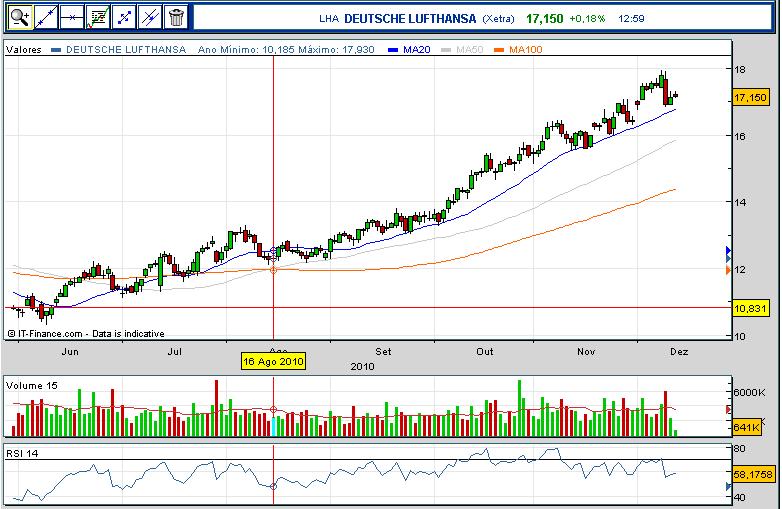Click the blue MA20 color swatch
Image resolution: width=782 pixels, height=509 pixels.
tap(393, 50)
